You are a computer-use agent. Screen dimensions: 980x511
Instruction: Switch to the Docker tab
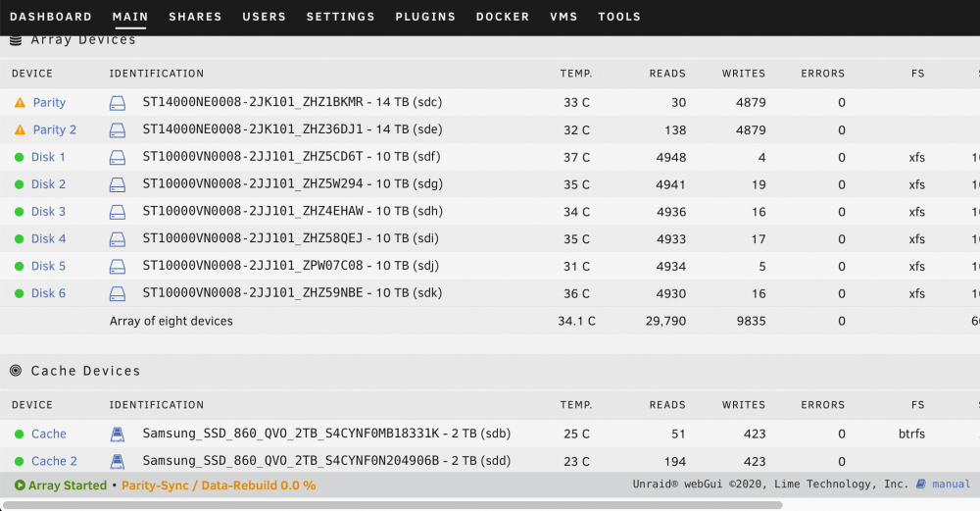pyautogui.click(x=503, y=17)
